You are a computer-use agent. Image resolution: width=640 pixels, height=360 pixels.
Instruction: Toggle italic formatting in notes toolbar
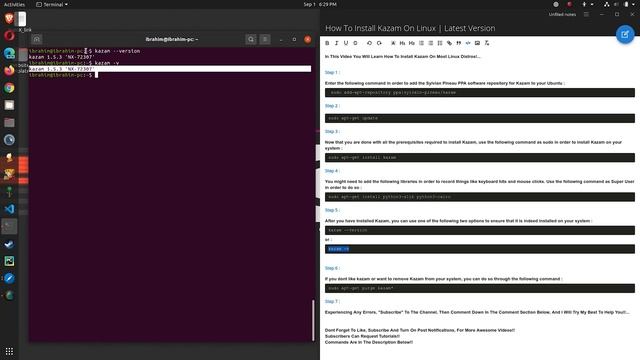(336, 43)
